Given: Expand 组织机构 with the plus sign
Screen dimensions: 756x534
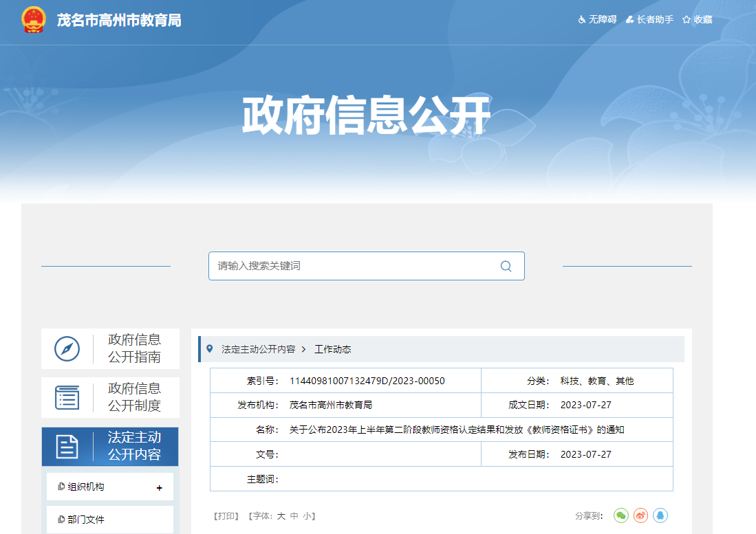Looking at the screenshot, I should [x=160, y=488].
